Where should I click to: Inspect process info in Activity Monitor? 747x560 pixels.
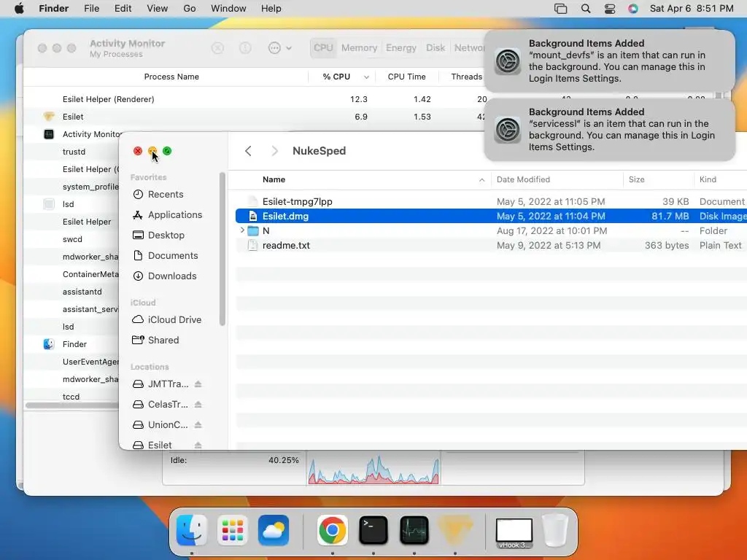click(245, 48)
